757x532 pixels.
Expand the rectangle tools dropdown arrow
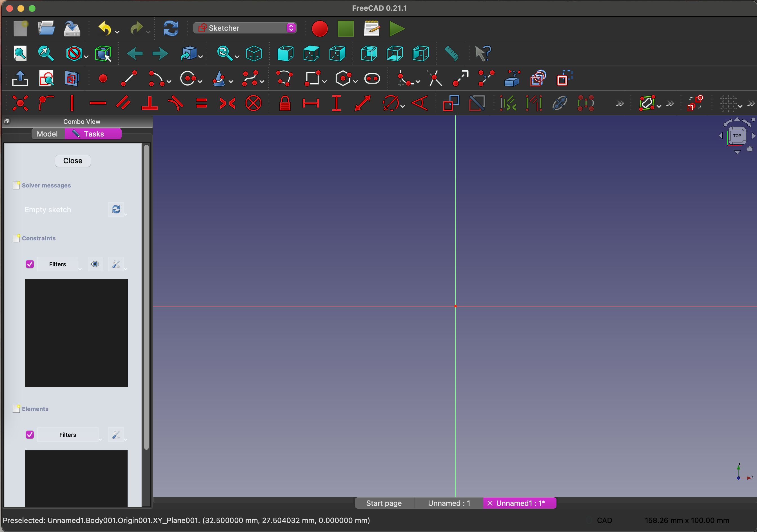324,81
